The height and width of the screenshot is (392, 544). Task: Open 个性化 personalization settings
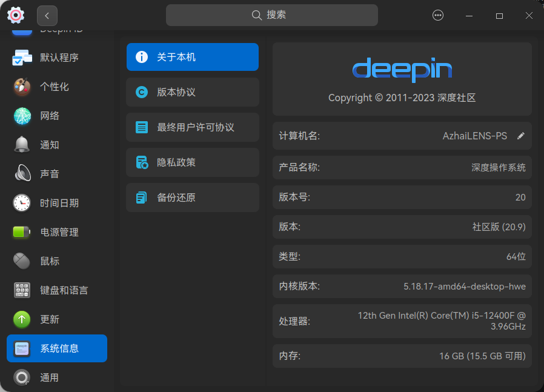click(22, 87)
